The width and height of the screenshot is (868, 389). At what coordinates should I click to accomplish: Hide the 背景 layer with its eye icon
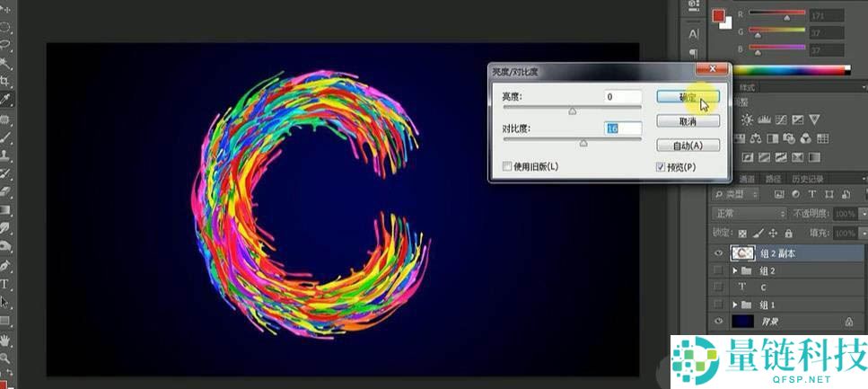tap(718, 322)
